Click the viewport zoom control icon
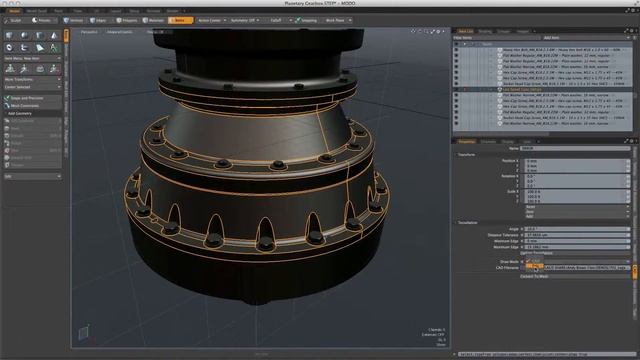Image resolution: width=640 pixels, height=360 pixels. pyautogui.click(x=426, y=31)
